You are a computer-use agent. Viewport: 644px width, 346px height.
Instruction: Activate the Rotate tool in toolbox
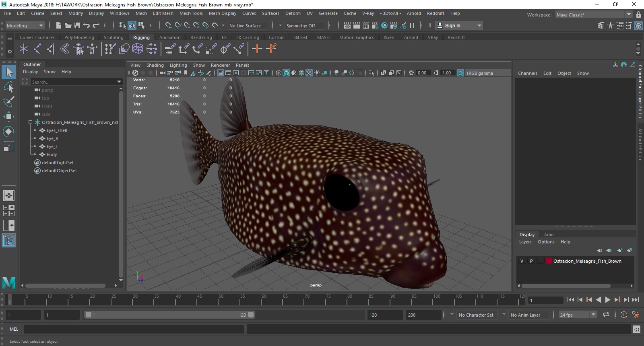click(9, 132)
